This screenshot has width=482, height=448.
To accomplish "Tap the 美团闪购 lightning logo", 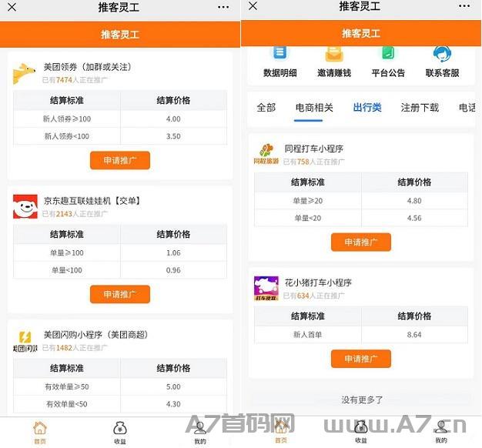I will coord(25,341).
